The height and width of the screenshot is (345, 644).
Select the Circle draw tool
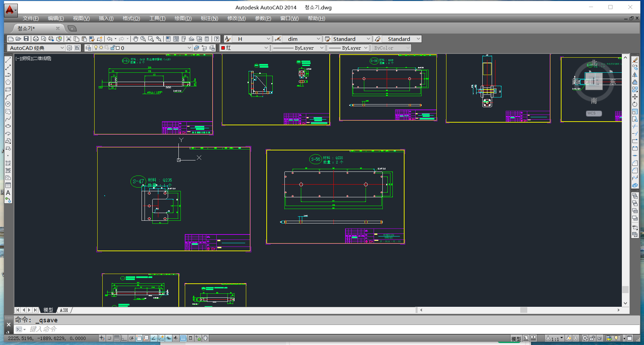click(x=8, y=104)
